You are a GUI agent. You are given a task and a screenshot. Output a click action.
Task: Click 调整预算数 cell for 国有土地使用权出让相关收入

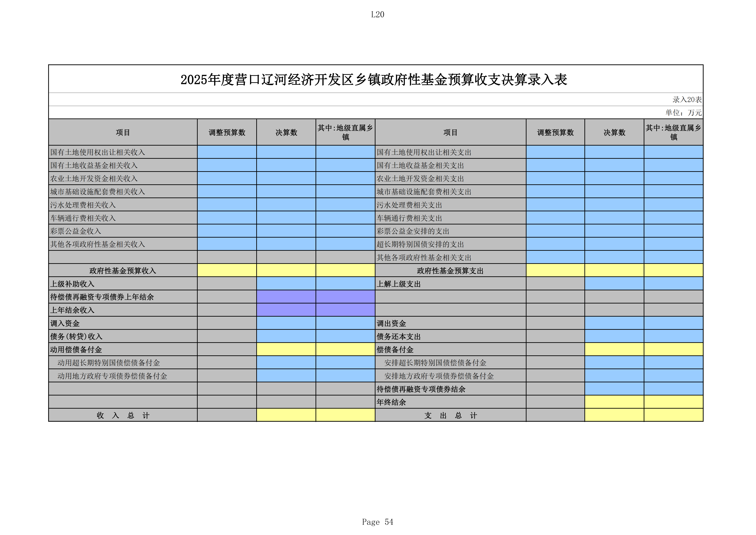pos(227,152)
